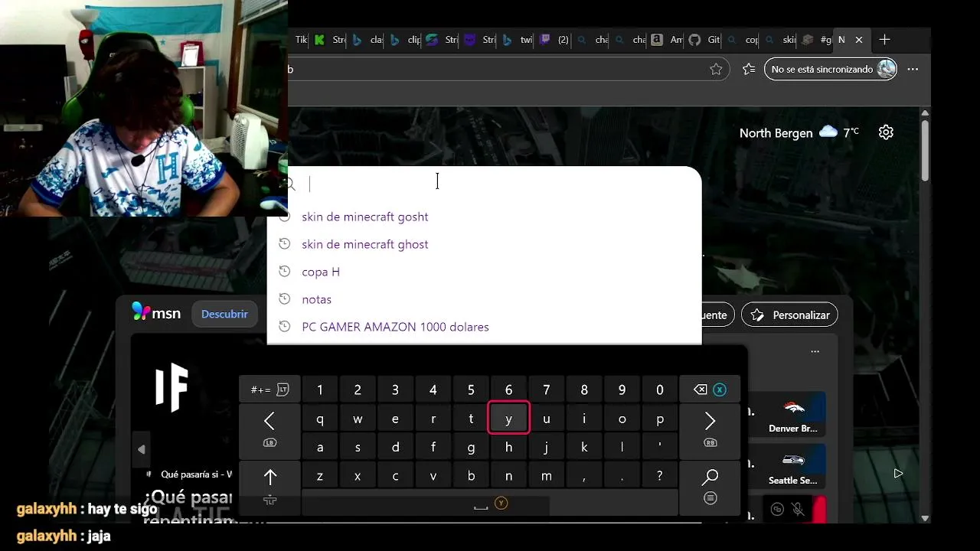Switch keyboard to #+= symbols layout
Screen dimensions: 980x551
click(x=269, y=390)
